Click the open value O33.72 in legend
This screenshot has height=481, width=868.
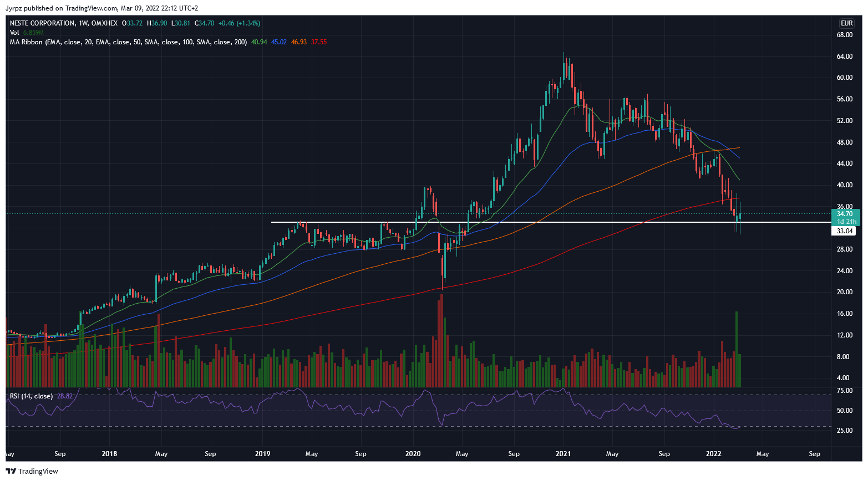pyautogui.click(x=133, y=23)
